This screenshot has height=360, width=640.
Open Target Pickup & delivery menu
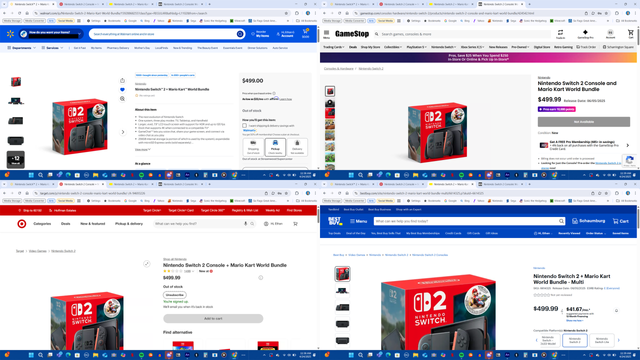pyautogui.click(x=129, y=224)
